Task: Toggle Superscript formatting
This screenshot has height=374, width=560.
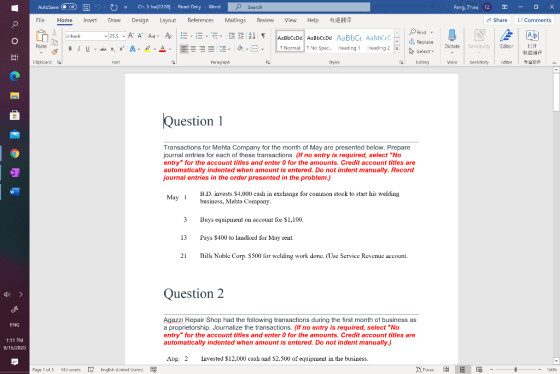Action: click(121, 49)
